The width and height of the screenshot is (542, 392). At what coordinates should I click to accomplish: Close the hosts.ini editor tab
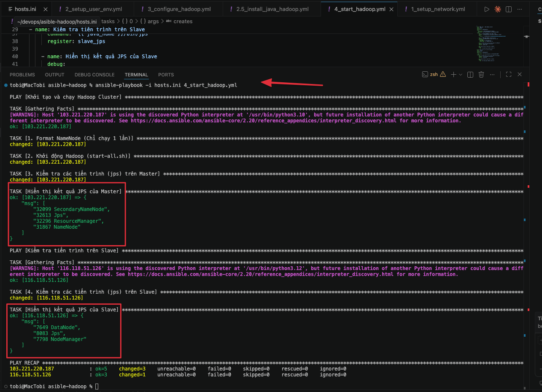coord(45,9)
